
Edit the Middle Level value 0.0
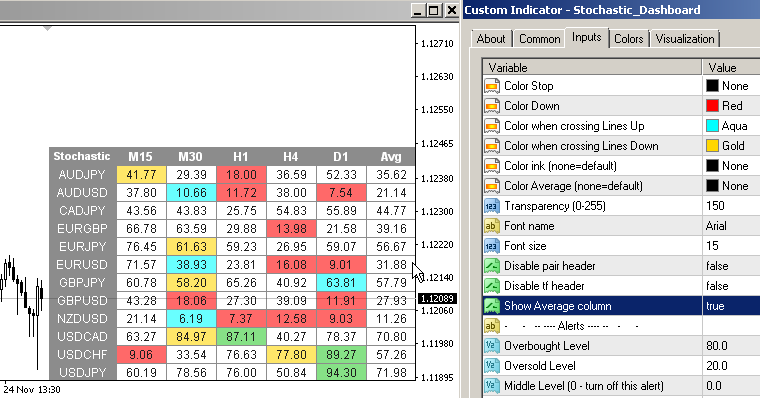713,386
